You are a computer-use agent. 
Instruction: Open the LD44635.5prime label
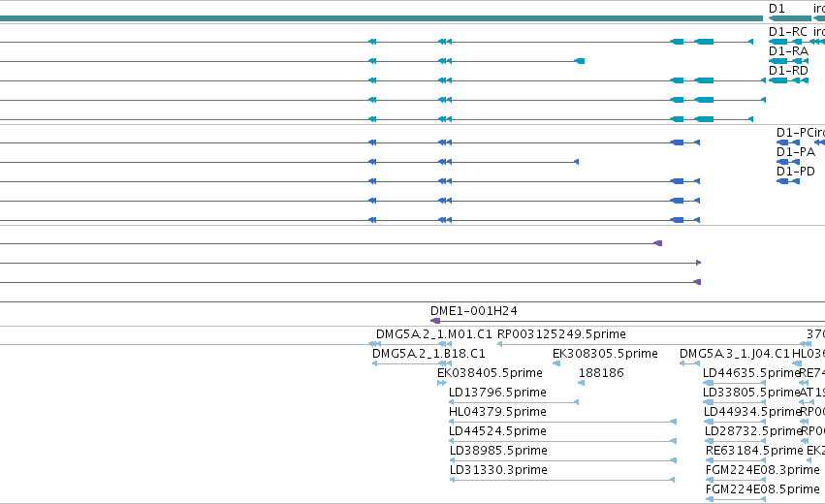click(751, 373)
